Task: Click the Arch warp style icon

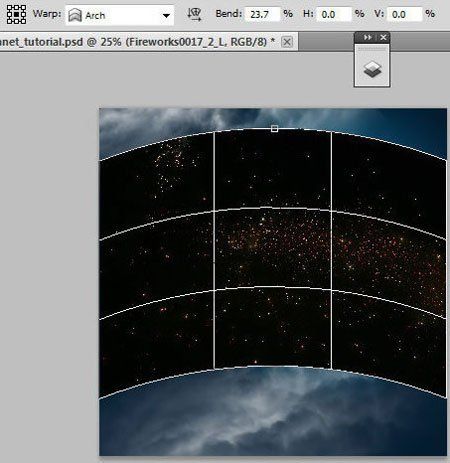Action: coord(75,15)
